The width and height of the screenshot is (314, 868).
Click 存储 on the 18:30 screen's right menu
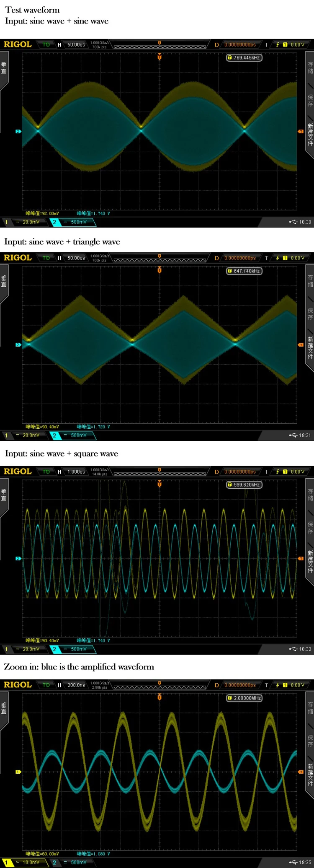click(x=310, y=67)
